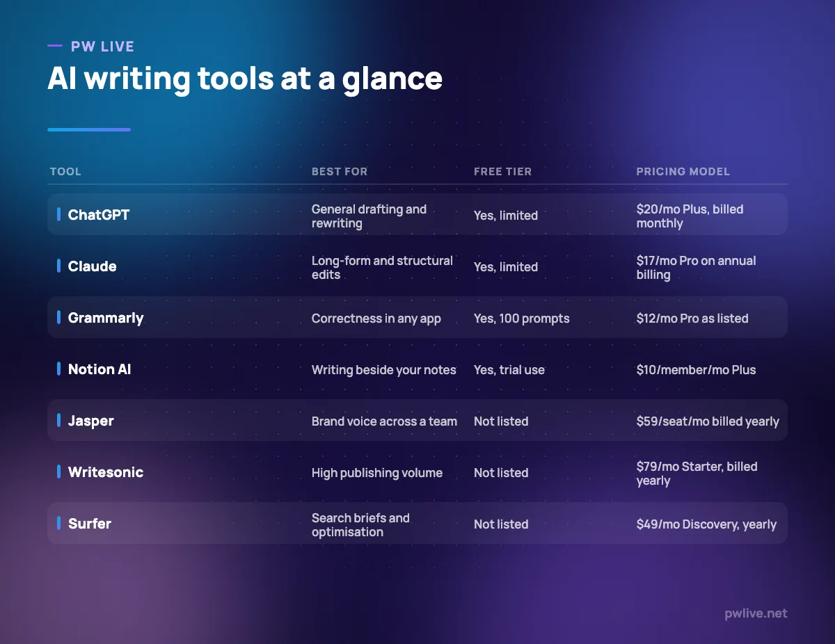835x644 pixels.
Task: Open the 'pwlive.net' site label
Action: click(756, 613)
